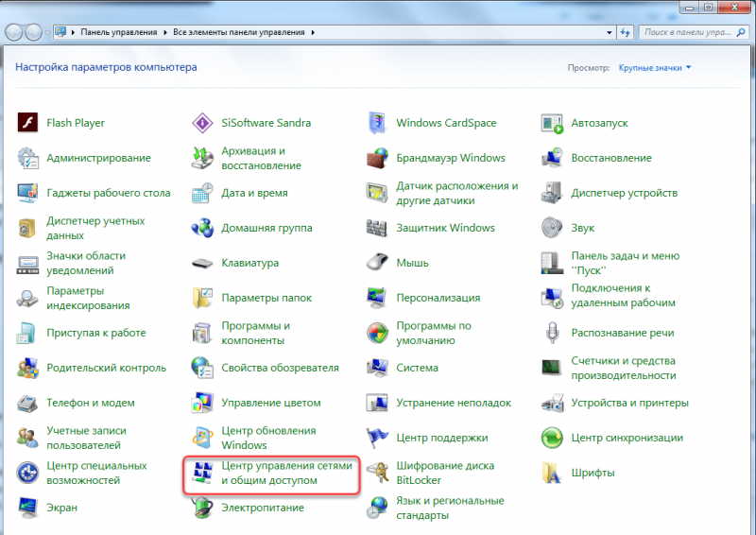Open the Центр поддержки link
756x535 pixels.
click(442, 438)
